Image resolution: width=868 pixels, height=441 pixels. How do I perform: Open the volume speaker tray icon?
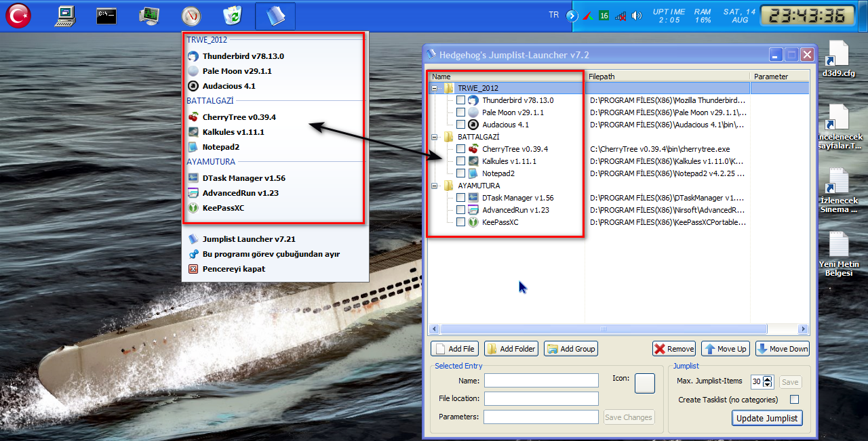click(x=636, y=16)
